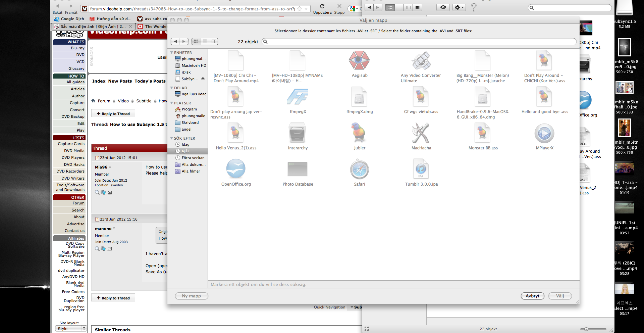Viewport: 644px width, 333px height.
Task: Click Ny mapp button
Action: pos(192,296)
